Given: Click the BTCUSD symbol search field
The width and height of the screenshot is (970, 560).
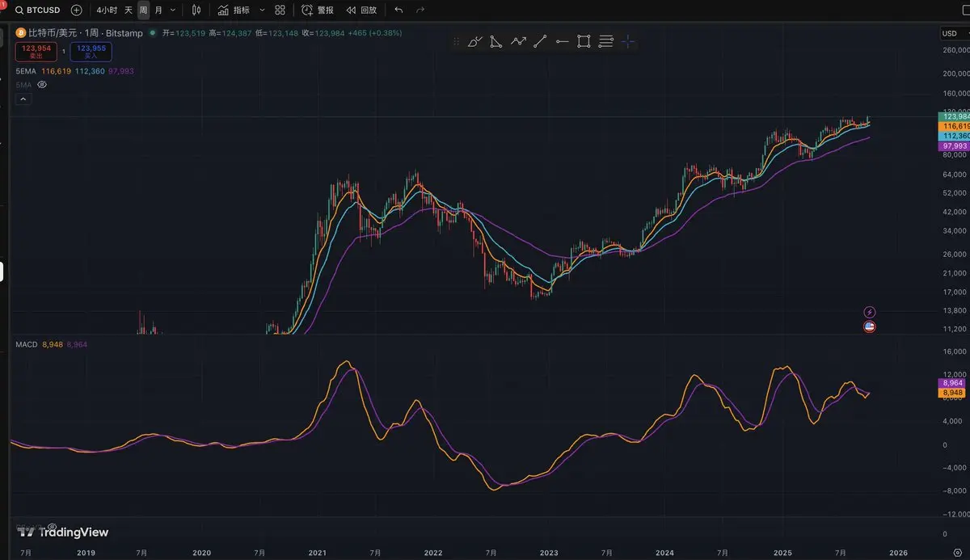Looking at the screenshot, I should [37, 11].
